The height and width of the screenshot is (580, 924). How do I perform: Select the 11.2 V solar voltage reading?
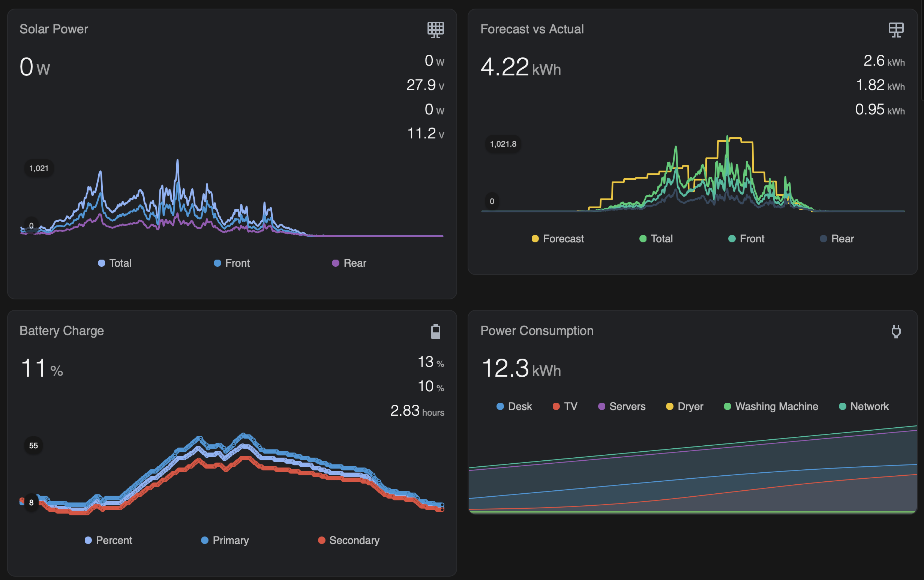click(425, 134)
